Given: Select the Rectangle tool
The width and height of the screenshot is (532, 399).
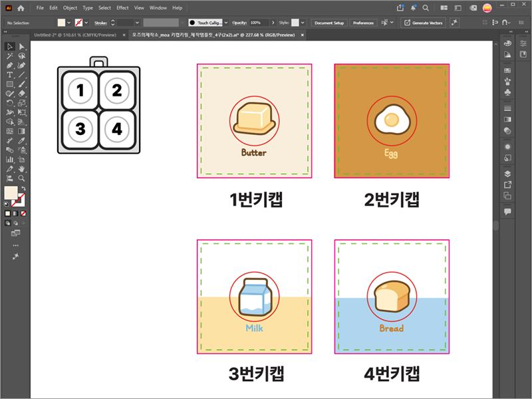Looking at the screenshot, I should click(x=10, y=84).
